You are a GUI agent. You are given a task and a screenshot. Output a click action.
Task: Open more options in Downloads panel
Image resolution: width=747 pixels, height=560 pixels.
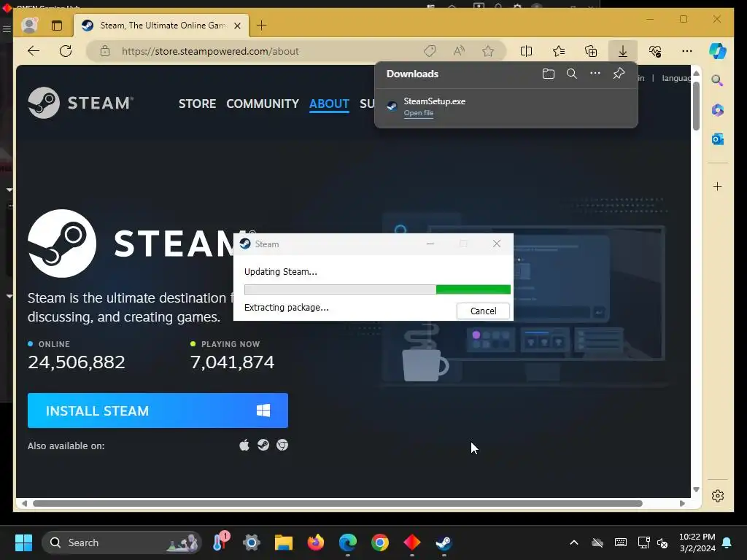pos(595,74)
